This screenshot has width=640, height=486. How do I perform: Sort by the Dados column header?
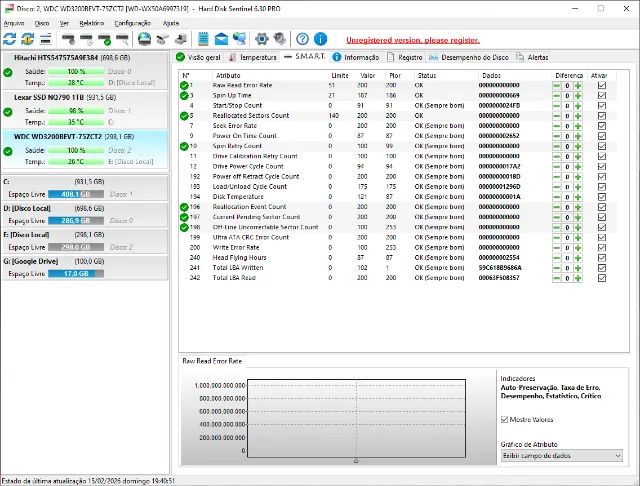pos(514,75)
